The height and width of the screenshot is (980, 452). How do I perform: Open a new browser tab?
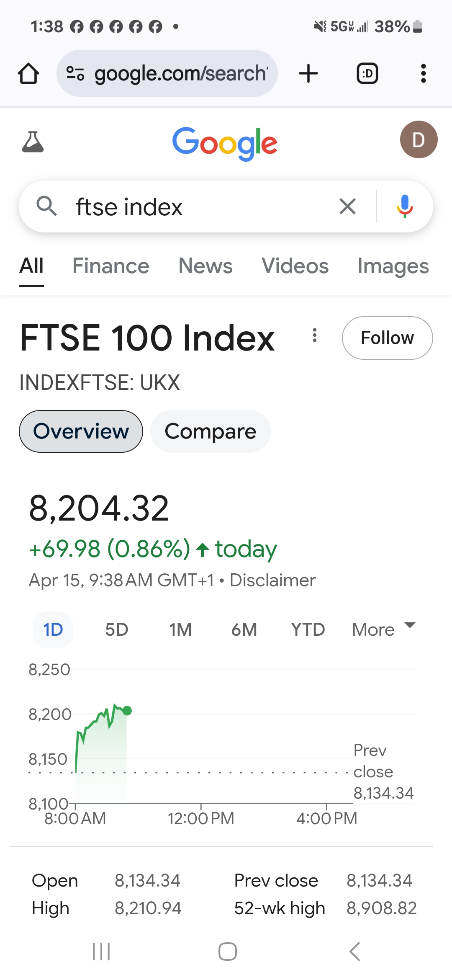point(308,74)
